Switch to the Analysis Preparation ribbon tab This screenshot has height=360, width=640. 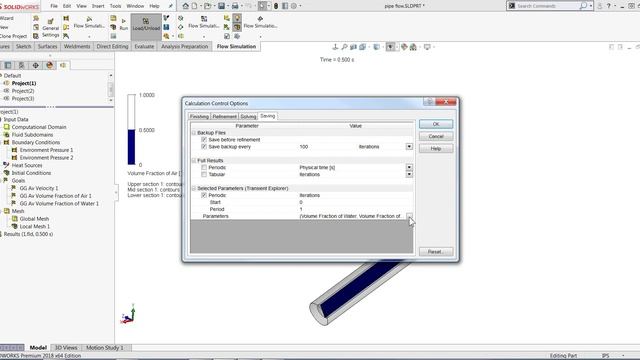point(184,47)
